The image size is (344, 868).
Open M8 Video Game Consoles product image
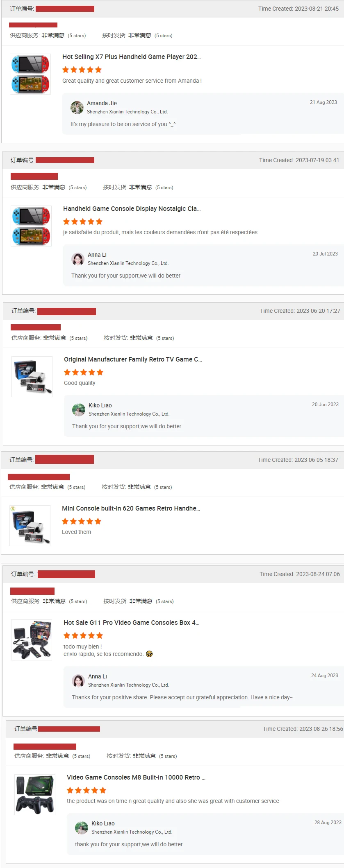point(35,795)
